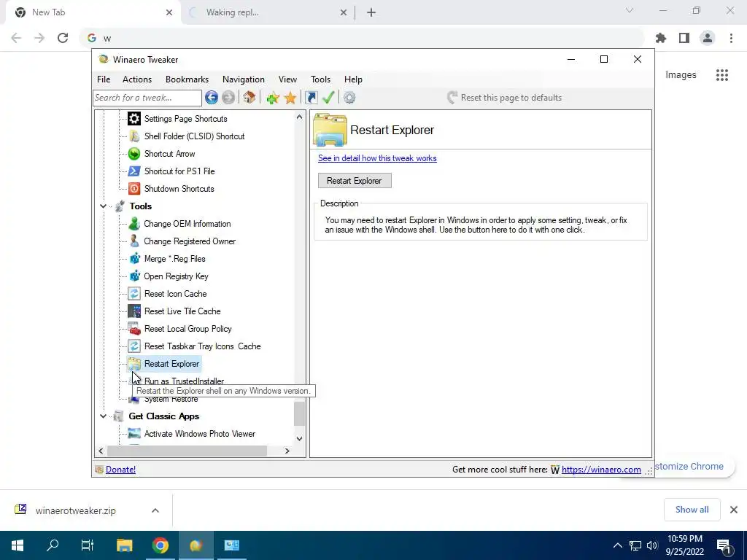The image size is (747, 560).
Task: Open the Donate! link
Action: [x=120, y=470]
